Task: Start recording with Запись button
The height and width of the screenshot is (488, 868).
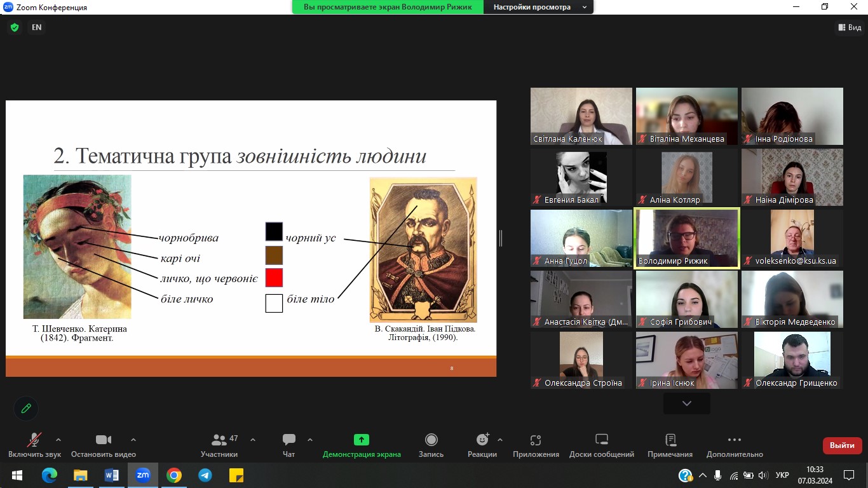Action: pos(431,445)
